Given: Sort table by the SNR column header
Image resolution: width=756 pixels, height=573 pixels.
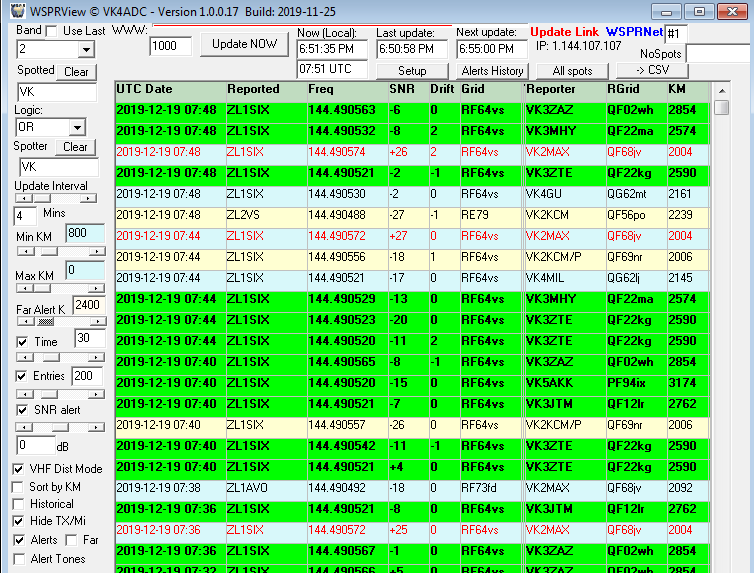Looking at the screenshot, I should (404, 89).
